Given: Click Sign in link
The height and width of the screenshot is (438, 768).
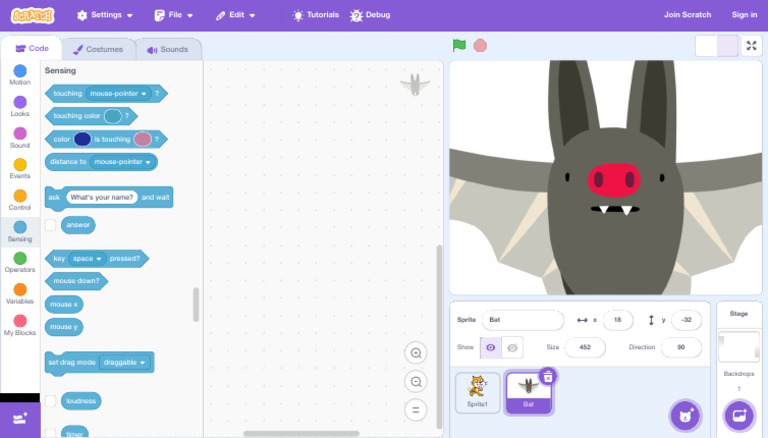Looking at the screenshot, I should tap(744, 15).
